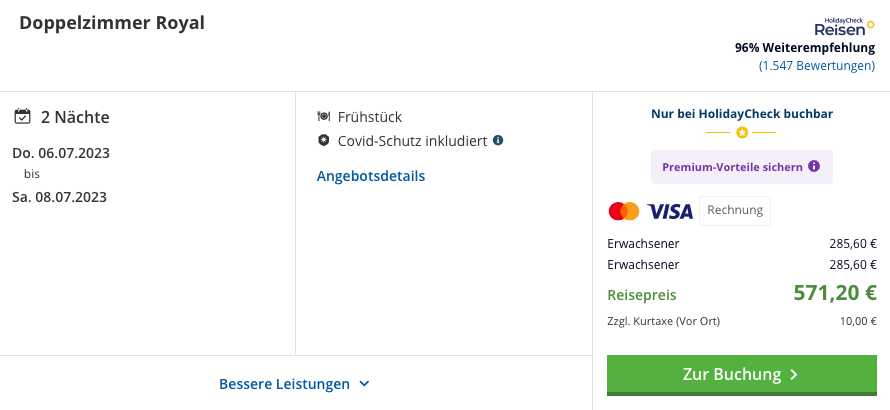Click the arrow on Zur Buchung button

coord(794,375)
